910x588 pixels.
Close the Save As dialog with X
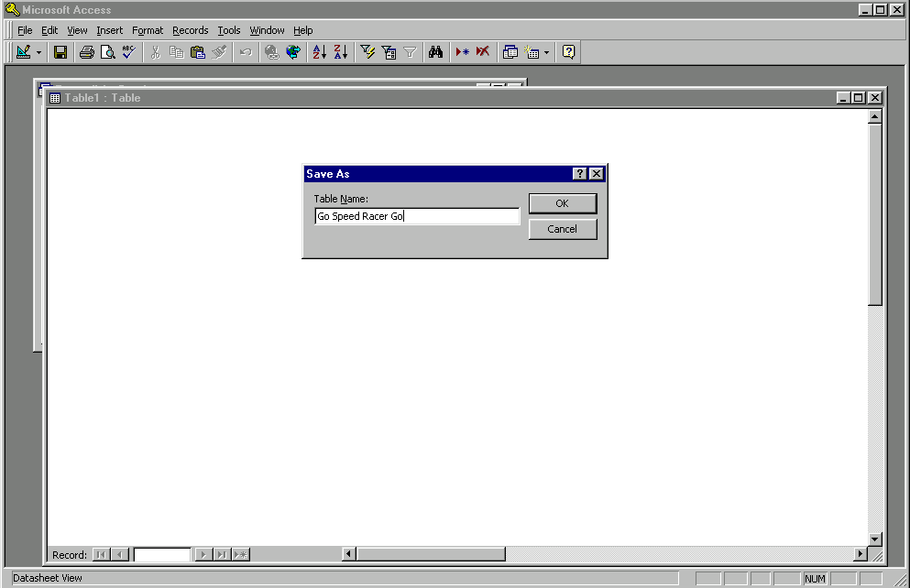pos(596,173)
